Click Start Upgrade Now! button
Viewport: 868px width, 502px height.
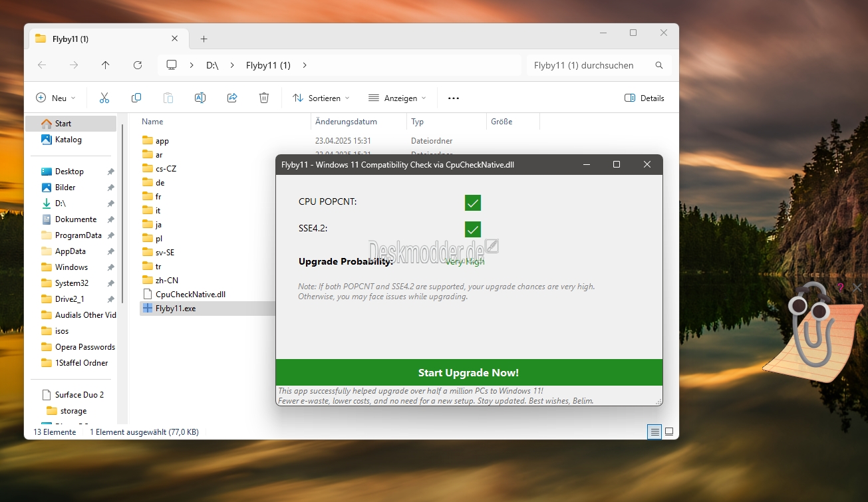[469, 372]
